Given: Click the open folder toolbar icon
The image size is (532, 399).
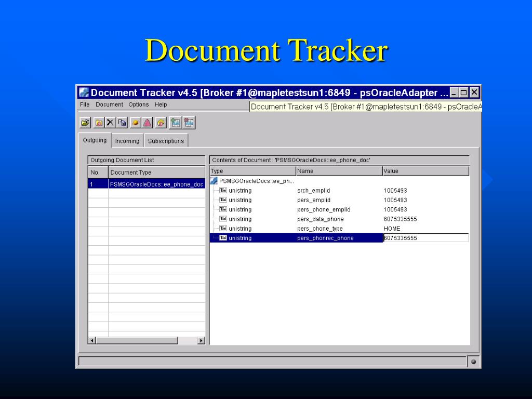Looking at the screenshot, I should point(86,123).
